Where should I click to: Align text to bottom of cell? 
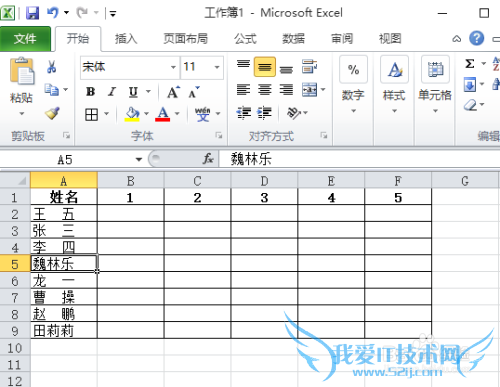286,69
